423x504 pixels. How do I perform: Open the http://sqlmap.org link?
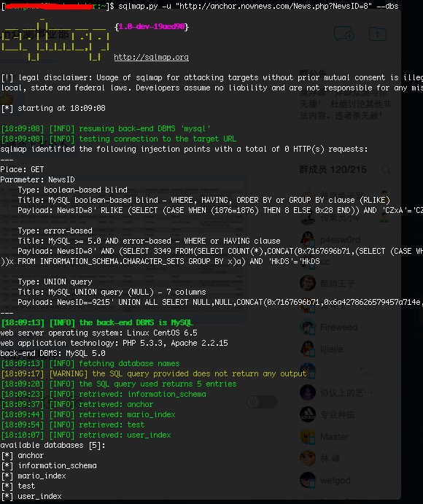pyautogui.click(x=151, y=57)
